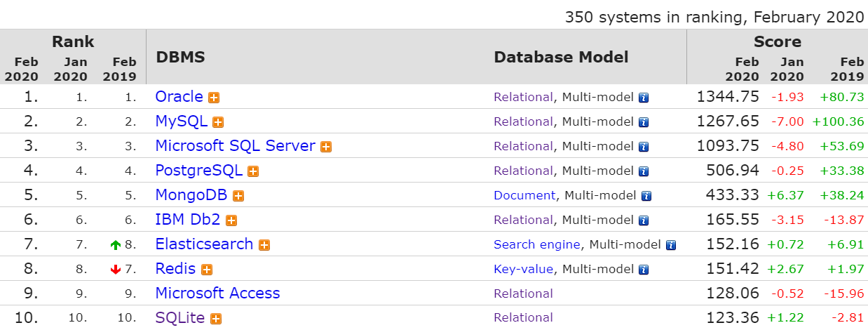Follow the Key-value model link
Viewport: 868px width, 330px height.
524,269
